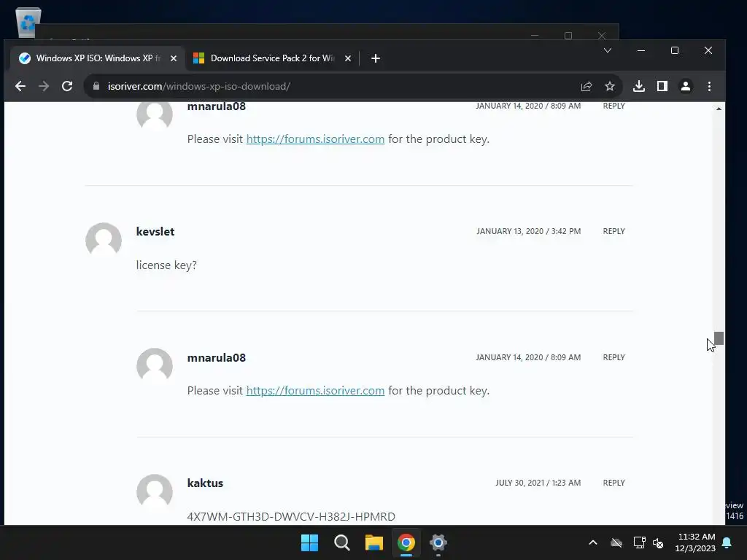Screen dimensions: 747x560
Task: Click the July 30, 2021 timestamp
Action: coord(538,483)
